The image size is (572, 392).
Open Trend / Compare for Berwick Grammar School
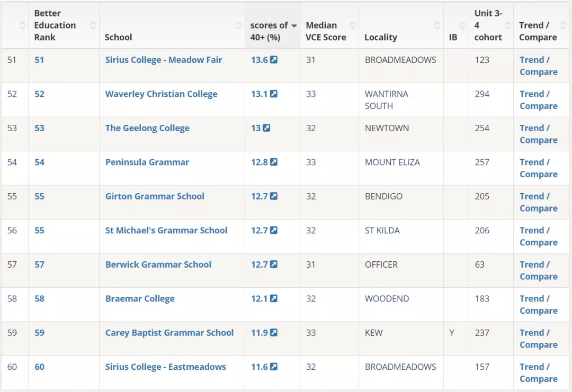tap(539, 271)
